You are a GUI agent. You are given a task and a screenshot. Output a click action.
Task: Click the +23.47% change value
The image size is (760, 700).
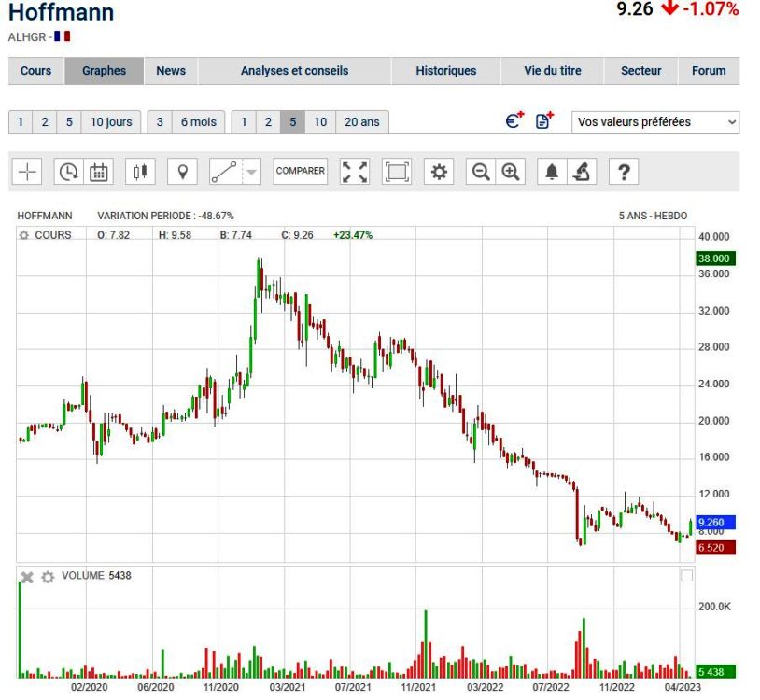point(353,235)
